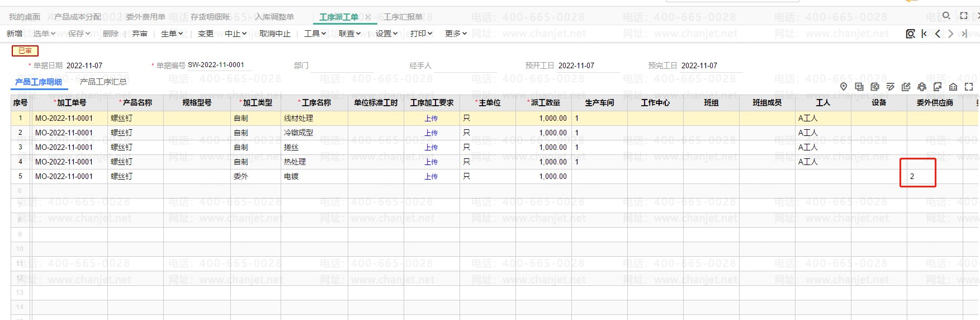
Task: Select the 线材处理 process name cell
Action: click(x=315, y=118)
